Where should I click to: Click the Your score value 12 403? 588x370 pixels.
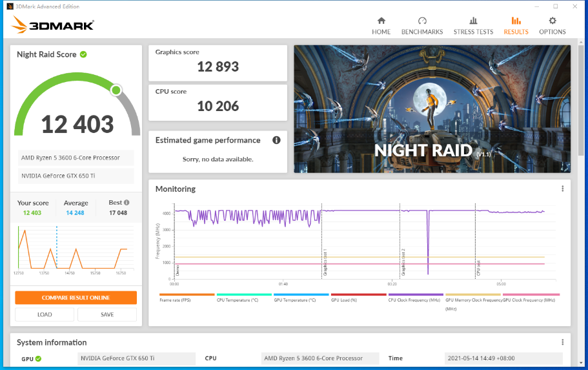click(x=32, y=213)
